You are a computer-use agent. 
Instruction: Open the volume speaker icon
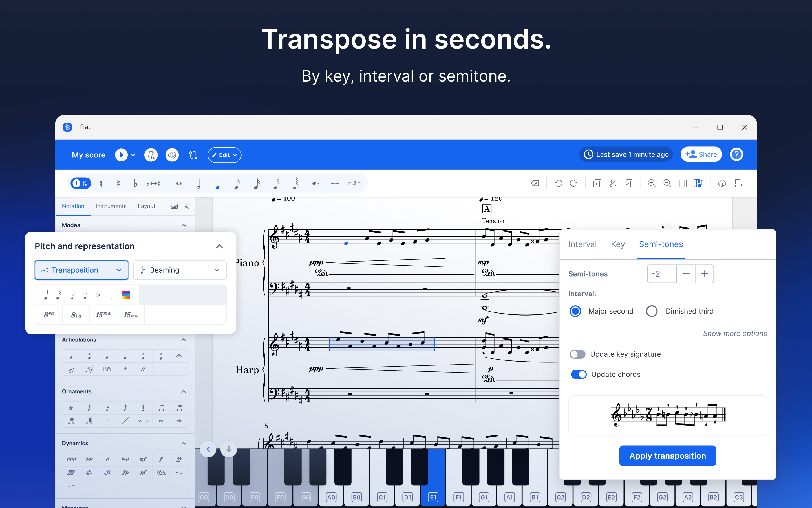pyautogui.click(x=172, y=155)
